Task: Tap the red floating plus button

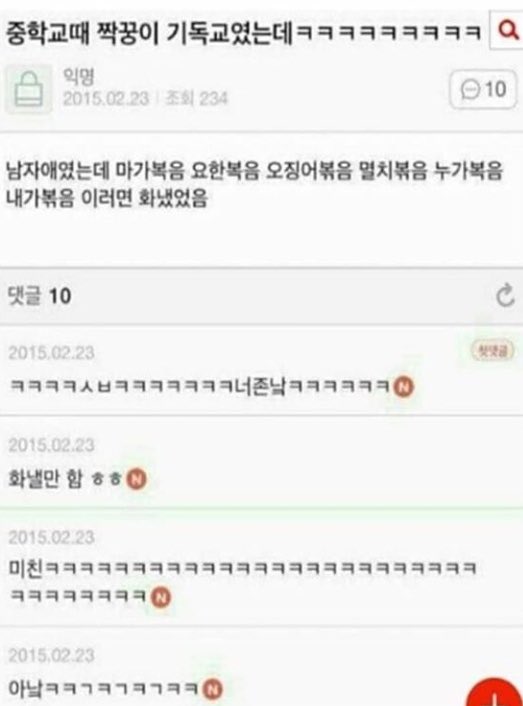Action: click(495, 693)
